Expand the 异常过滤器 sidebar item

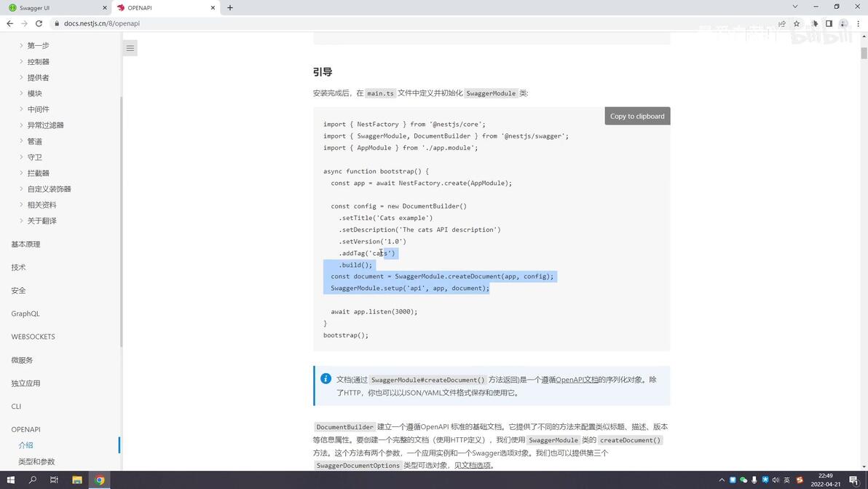click(x=45, y=125)
